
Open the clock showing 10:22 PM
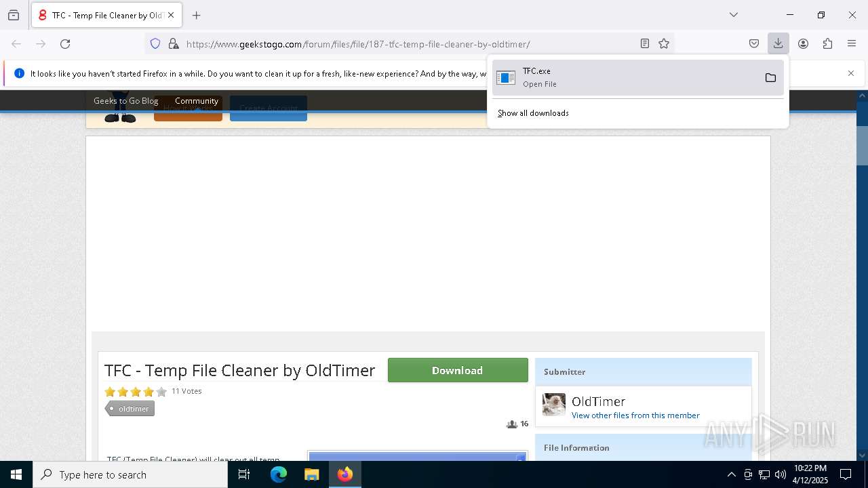(x=810, y=474)
